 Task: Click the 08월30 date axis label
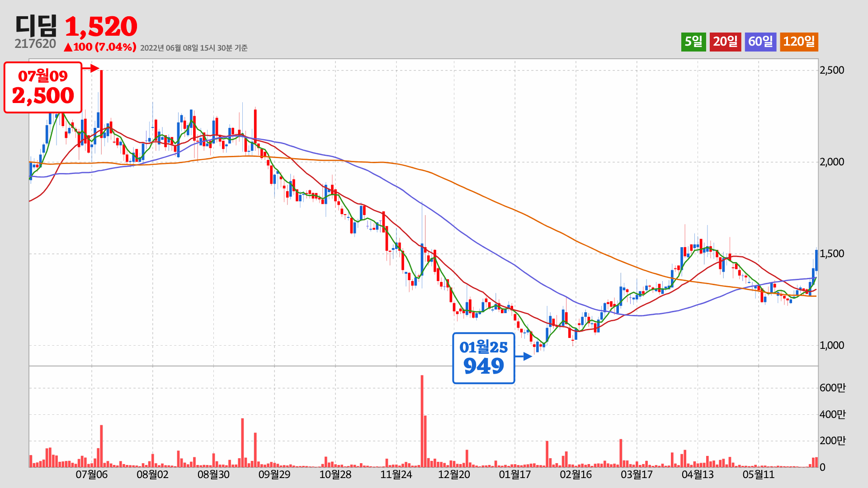[213, 475]
